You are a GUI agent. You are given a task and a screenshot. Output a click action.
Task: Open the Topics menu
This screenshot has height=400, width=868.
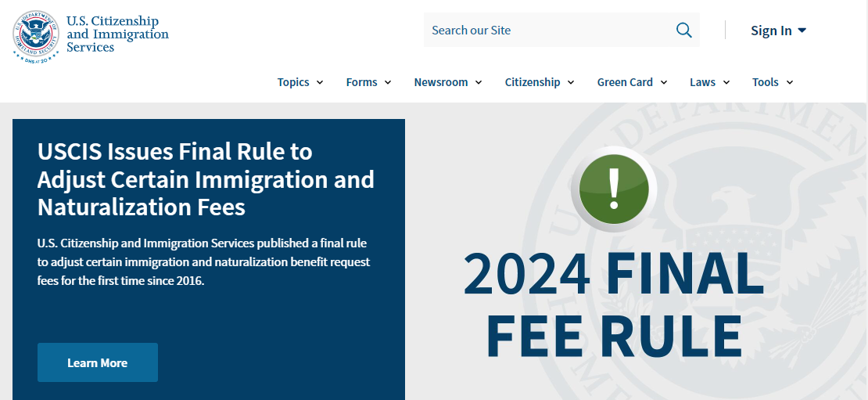pyautogui.click(x=300, y=82)
